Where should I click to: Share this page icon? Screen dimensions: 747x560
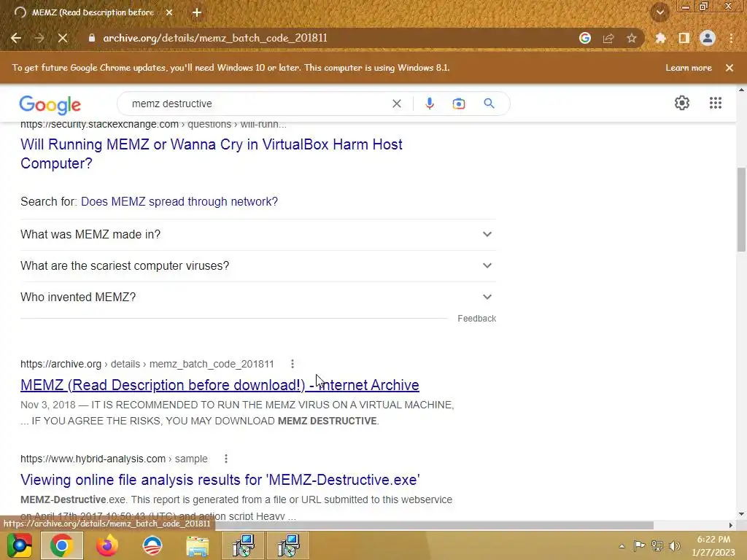point(608,38)
